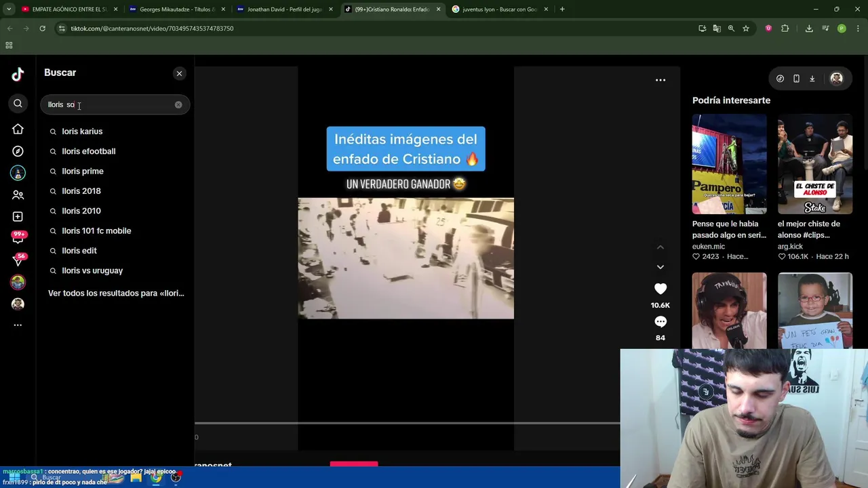The width and height of the screenshot is (868, 488).
Task: Open a new browser tab
Action: 562,9
